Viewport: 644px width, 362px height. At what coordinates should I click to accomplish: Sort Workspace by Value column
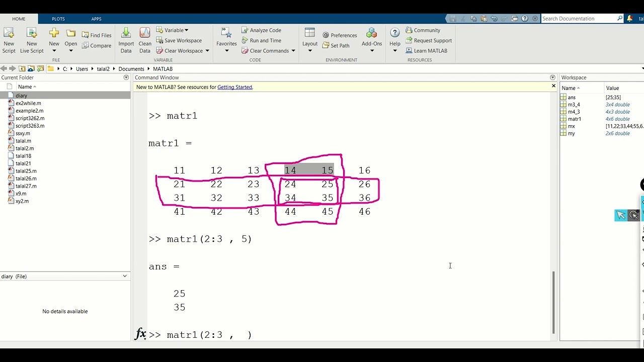tap(612, 88)
